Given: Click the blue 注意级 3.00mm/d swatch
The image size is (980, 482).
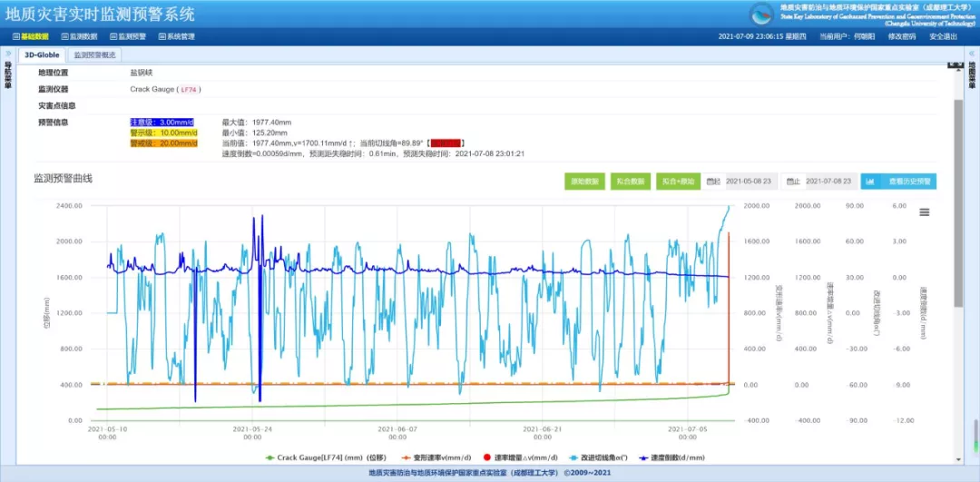Looking at the screenshot, I should tap(163, 122).
